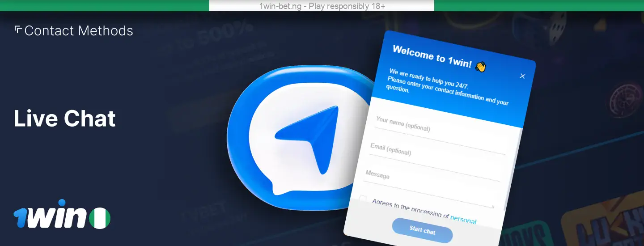This screenshot has height=246, width=644.
Task: Click the chat form scrollbar
Action: [x=513, y=170]
